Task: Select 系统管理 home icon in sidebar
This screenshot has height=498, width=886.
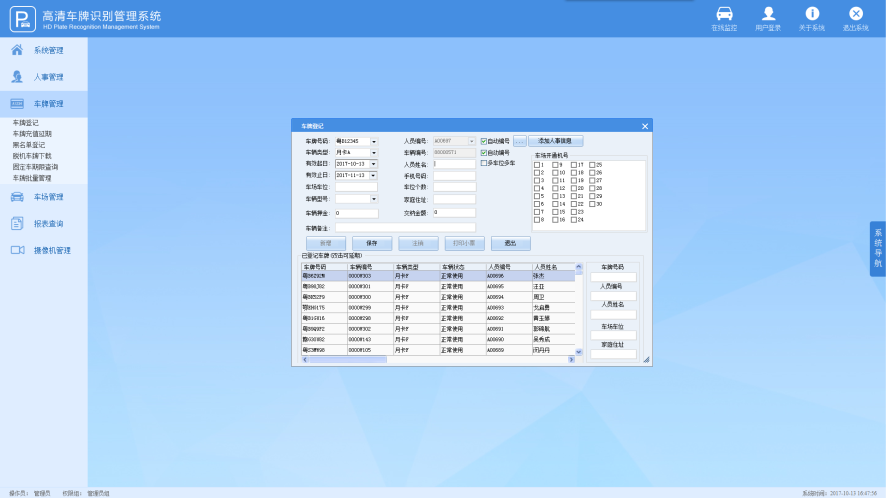Action: coord(17,50)
